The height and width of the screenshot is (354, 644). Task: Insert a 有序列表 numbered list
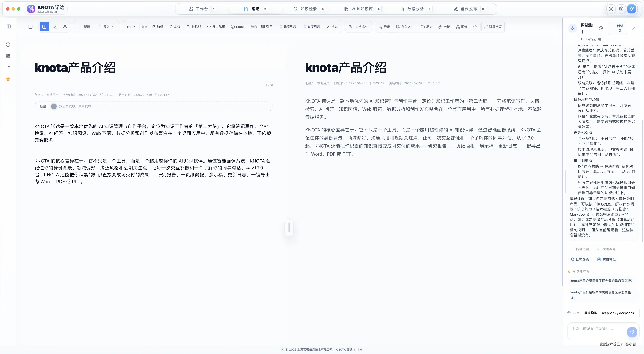311,27
